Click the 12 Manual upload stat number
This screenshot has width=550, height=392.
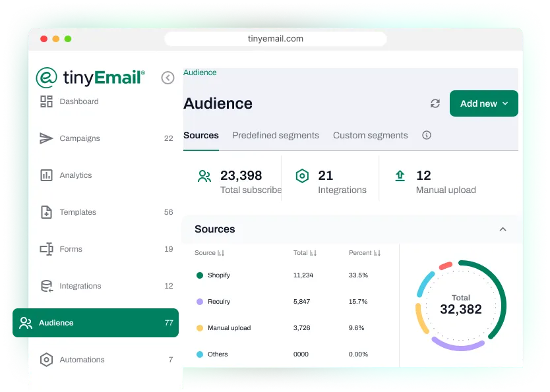coord(423,175)
